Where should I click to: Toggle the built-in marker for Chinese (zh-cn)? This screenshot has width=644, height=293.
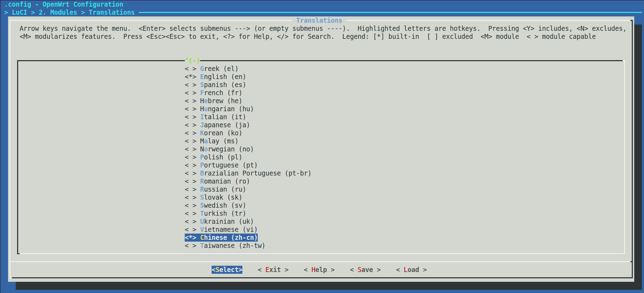(190, 238)
